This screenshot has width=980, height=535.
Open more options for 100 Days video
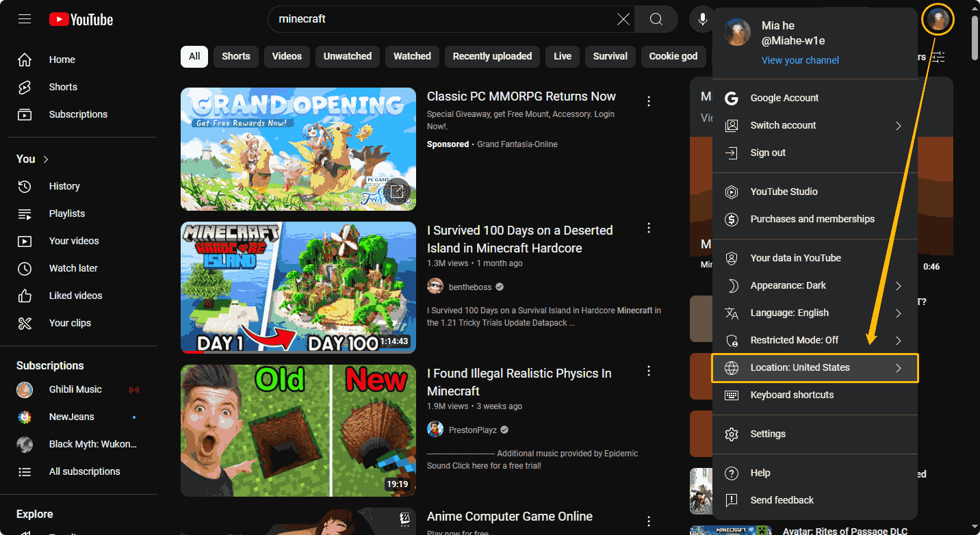pos(649,228)
